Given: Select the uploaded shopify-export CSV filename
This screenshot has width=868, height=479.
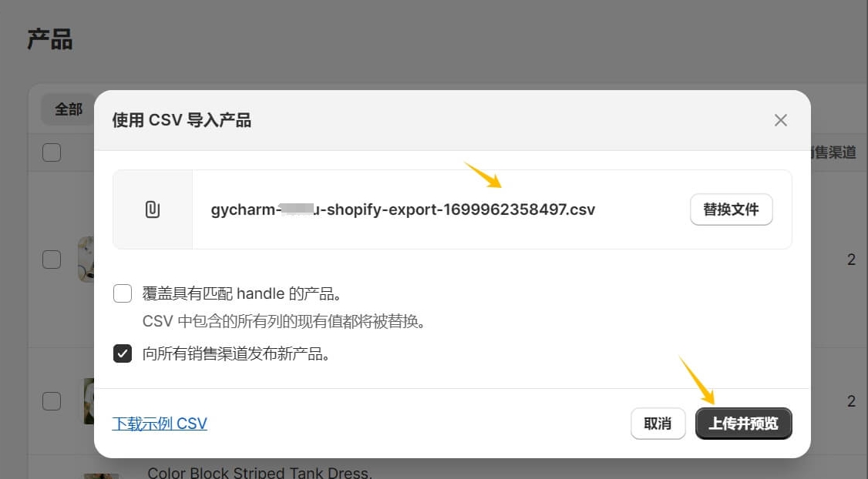Looking at the screenshot, I should pos(403,209).
